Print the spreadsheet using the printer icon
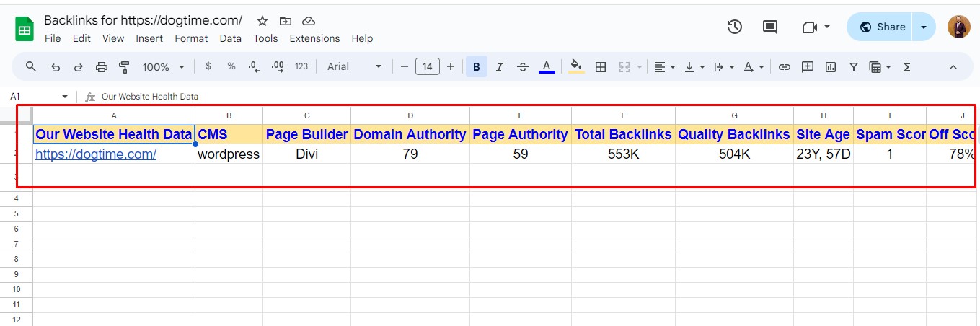980x326 pixels. (x=102, y=67)
